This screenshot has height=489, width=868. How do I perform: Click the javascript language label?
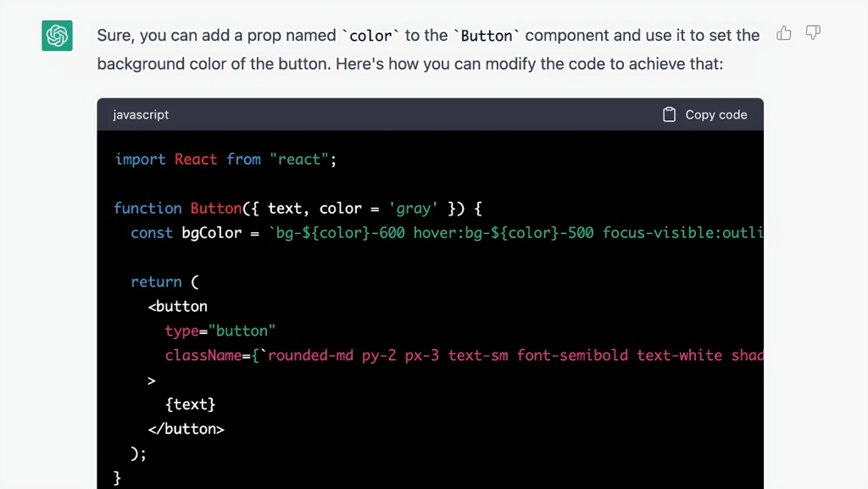(141, 114)
